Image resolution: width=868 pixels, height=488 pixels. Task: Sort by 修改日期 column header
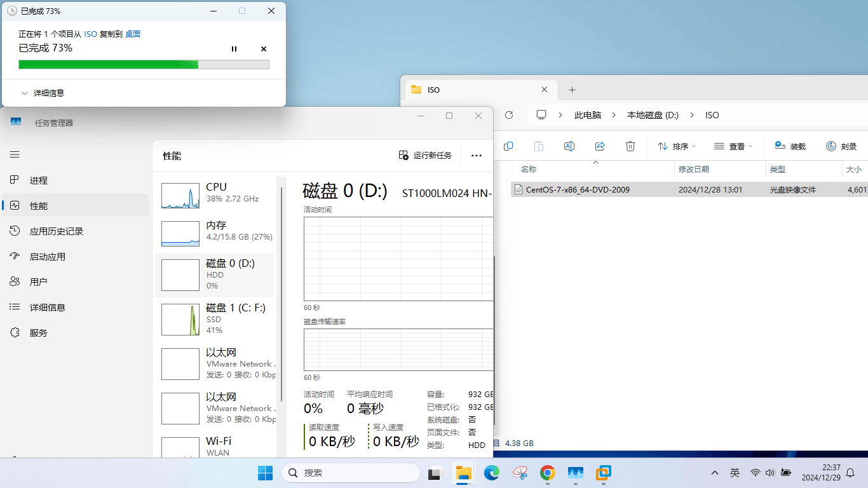tap(721, 170)
